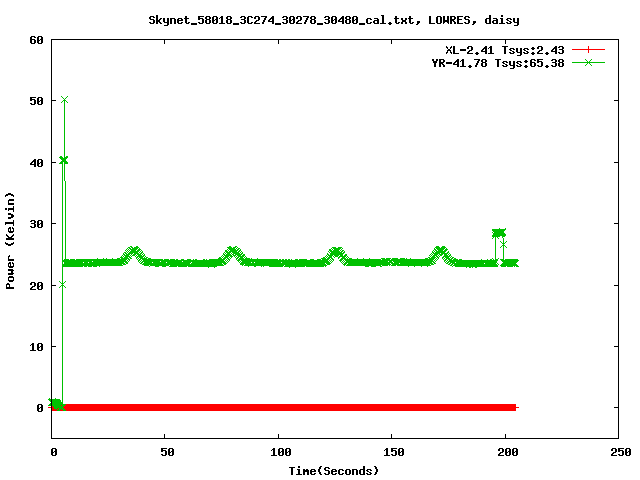Click the green legend line sample
The width and height of the screenshot is (640, 480).
tap(588, 62)
